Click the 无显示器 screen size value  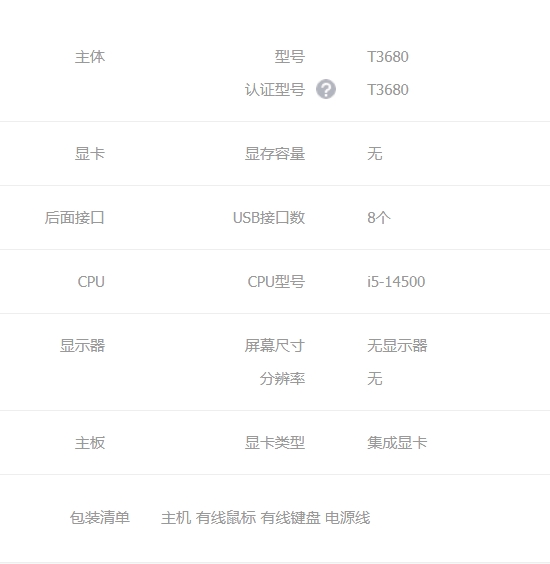pos(397,346)
